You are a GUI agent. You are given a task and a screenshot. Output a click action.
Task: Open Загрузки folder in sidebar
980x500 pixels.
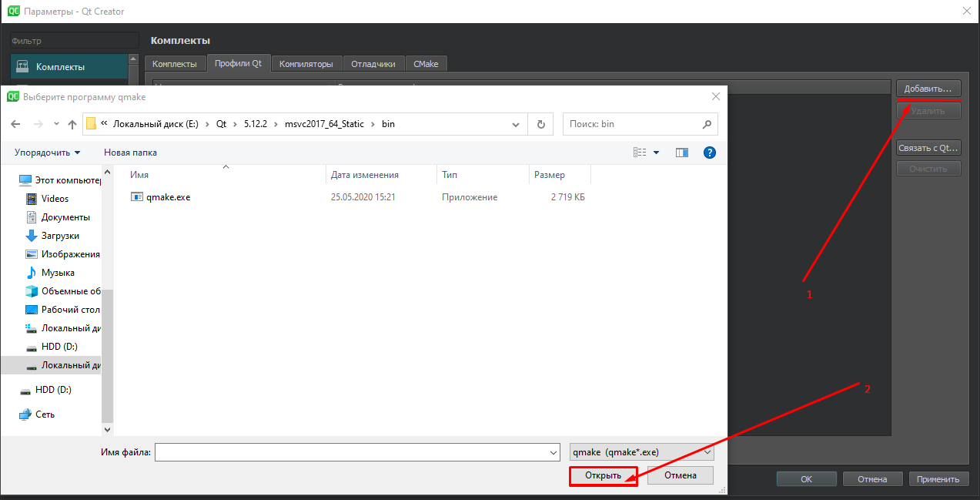[60, 236]
